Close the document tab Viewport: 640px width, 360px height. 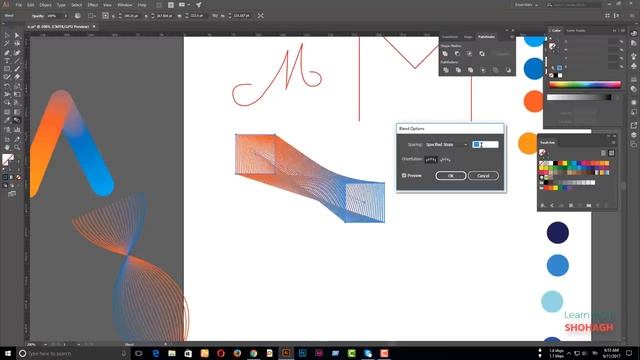pos(94,27)
